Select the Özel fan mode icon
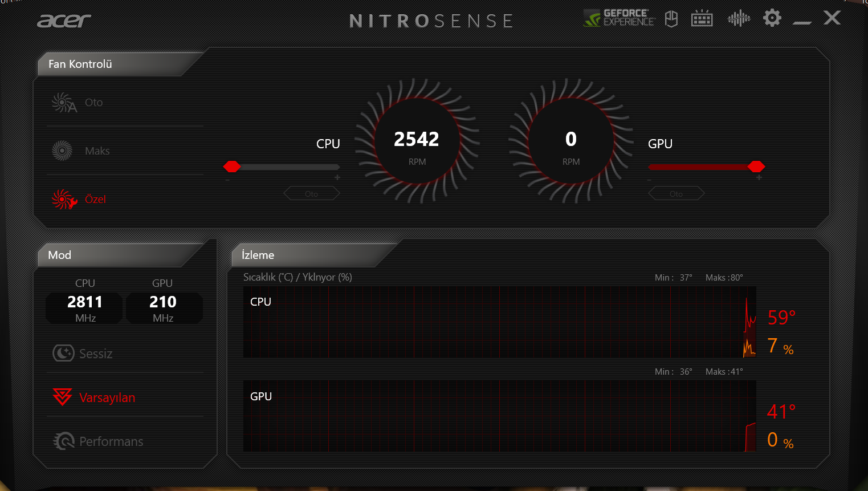868x491 pixels. pyautogui.click(x=64, y=199)
